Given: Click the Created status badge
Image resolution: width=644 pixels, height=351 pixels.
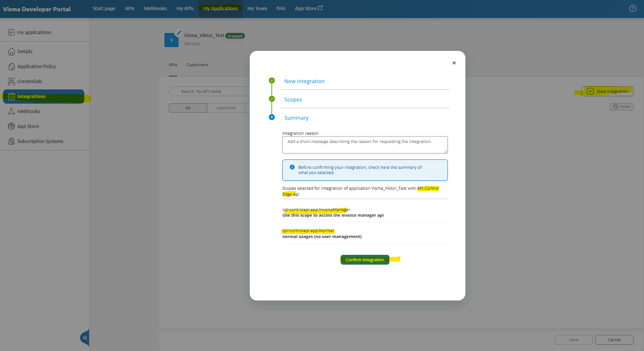Looking at the screenshot, I should 235,36.
